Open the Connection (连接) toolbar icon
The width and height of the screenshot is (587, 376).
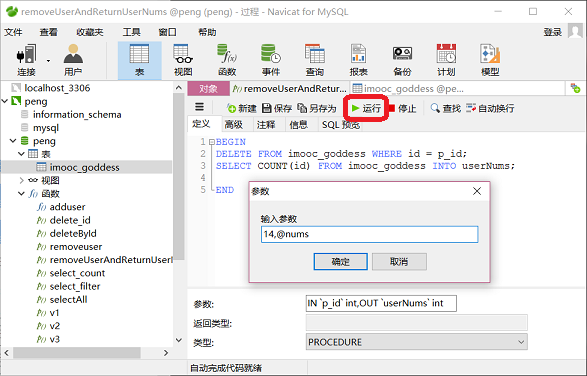pos(26,60)
